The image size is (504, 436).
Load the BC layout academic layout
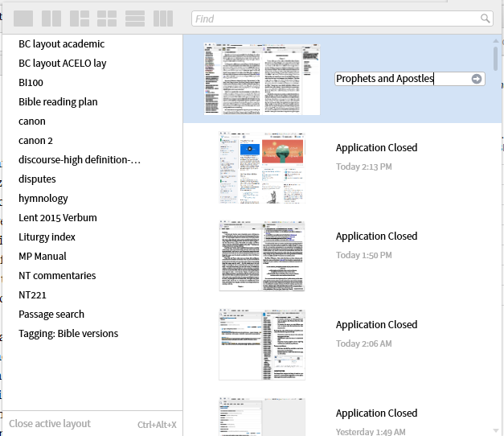61,44
